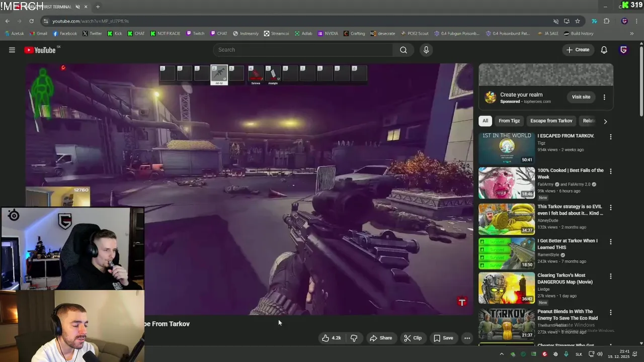644x362 pixels.
Task: Open YouTube notifications bell
Action: 604,50
